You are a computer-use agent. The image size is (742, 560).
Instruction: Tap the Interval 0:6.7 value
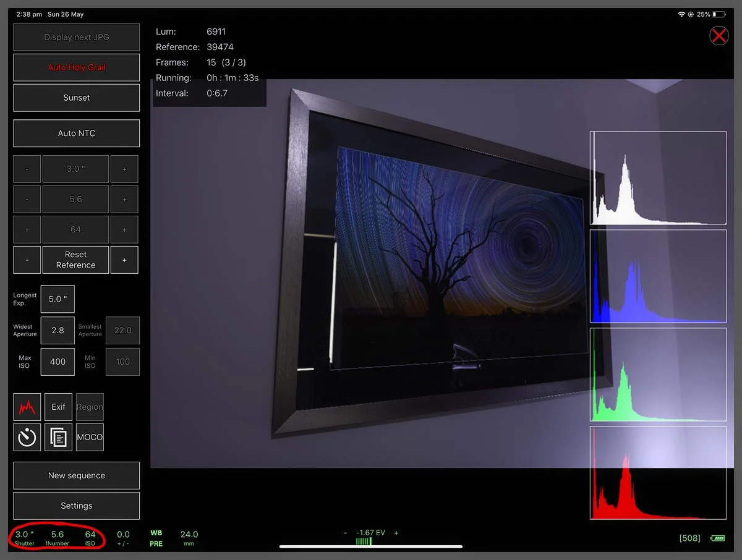217,93
